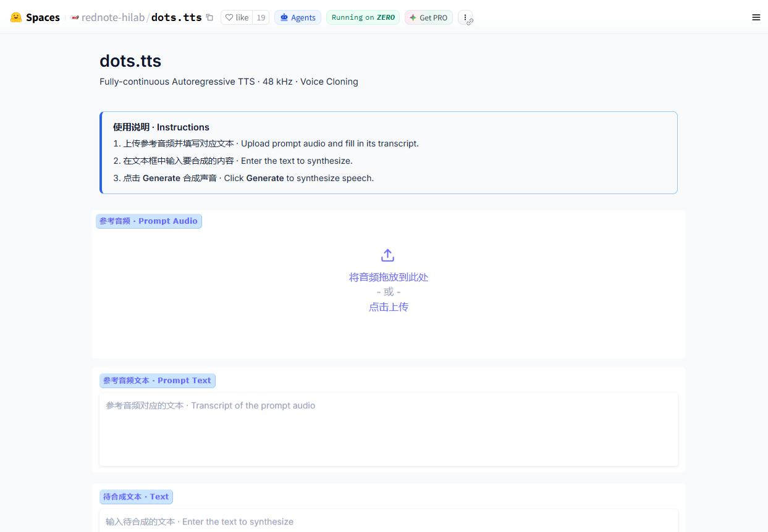Focus the text-to-synthesize input field

coord(389,521)
